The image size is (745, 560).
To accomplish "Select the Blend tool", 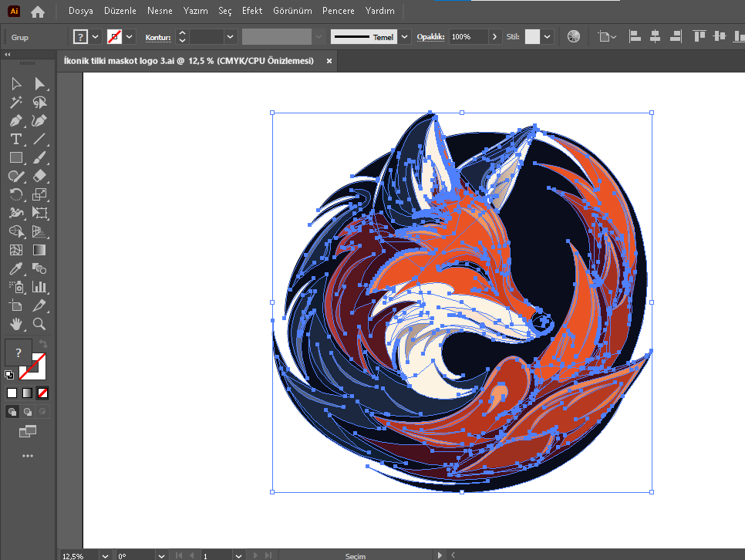I will [39, 268].
